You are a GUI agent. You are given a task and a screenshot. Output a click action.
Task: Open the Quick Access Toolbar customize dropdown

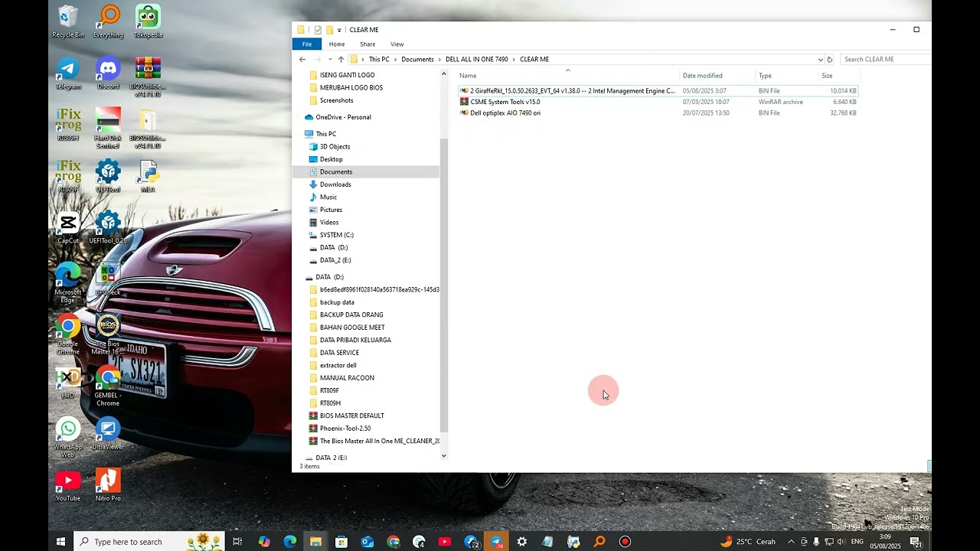pyautogui.click(x=339, y=30)
